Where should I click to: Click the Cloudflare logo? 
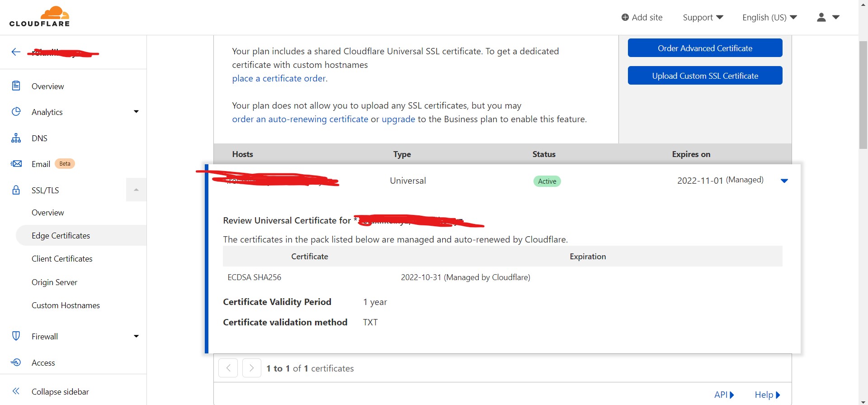tap(39, 17)
